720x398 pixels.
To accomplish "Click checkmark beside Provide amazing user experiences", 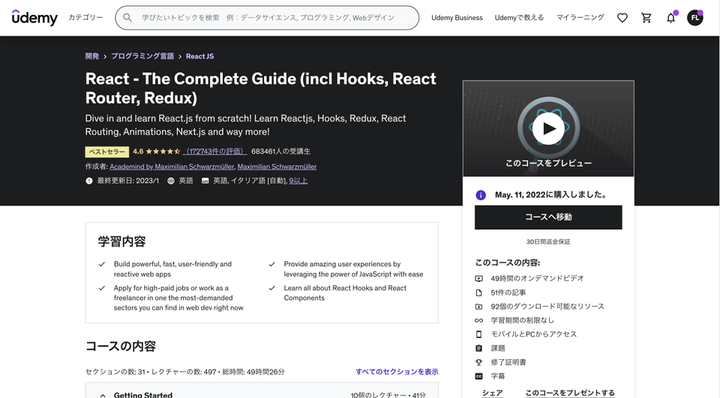I will click(x=272, y=264).
